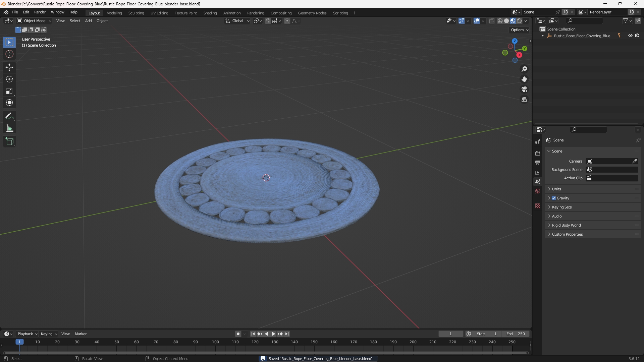Image resolution: width=644 pixels, height=362 pixels.
Task: Hide Rustic_Rope_Floor_Covering_Blue in viewport
Action: click(630, 36)
